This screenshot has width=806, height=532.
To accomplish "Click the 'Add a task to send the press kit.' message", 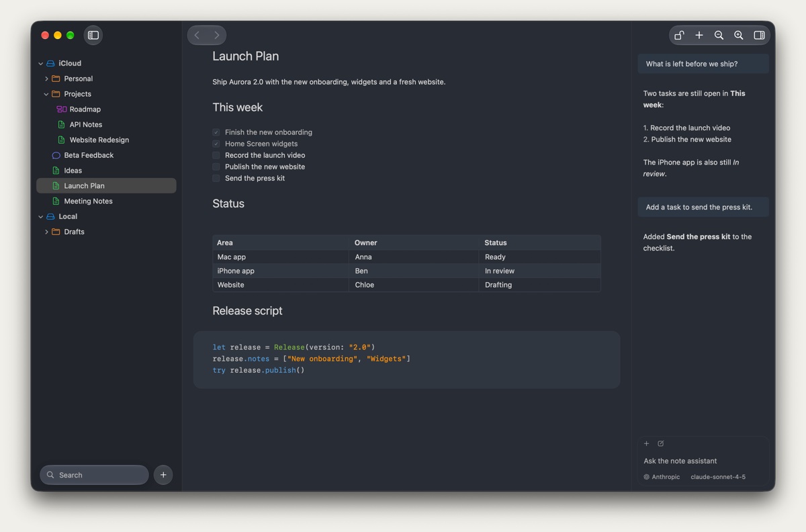I will click(x=703, y=207).
